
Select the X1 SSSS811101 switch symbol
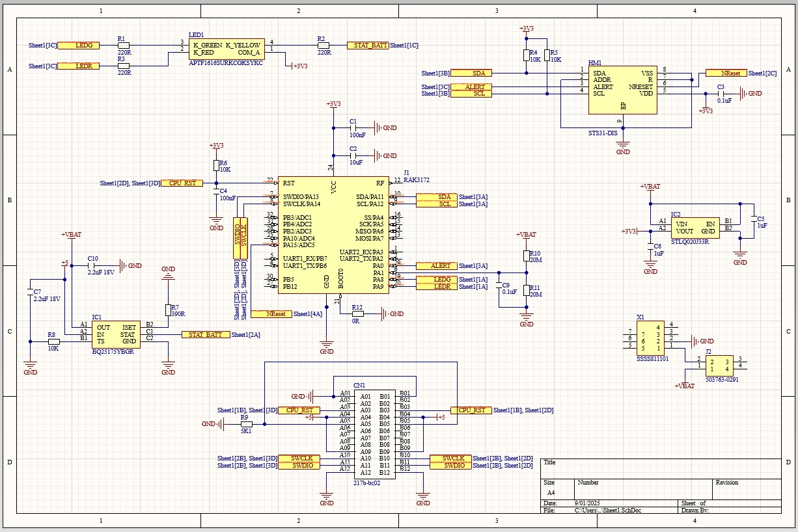(x=651, y=337)
